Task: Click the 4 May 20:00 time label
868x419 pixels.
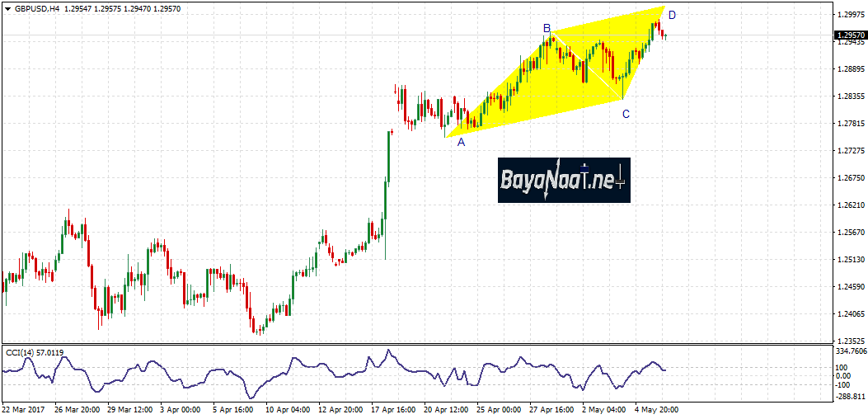Action: pos(656,409)
